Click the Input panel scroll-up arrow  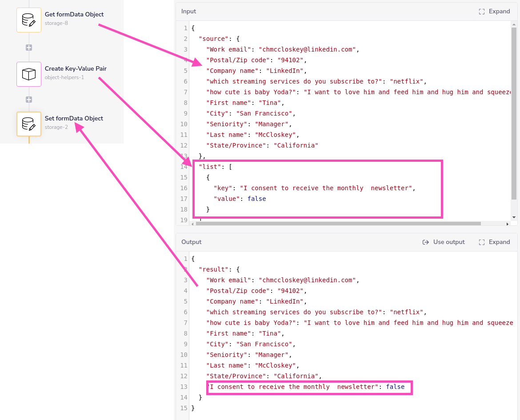coord(514,24)
